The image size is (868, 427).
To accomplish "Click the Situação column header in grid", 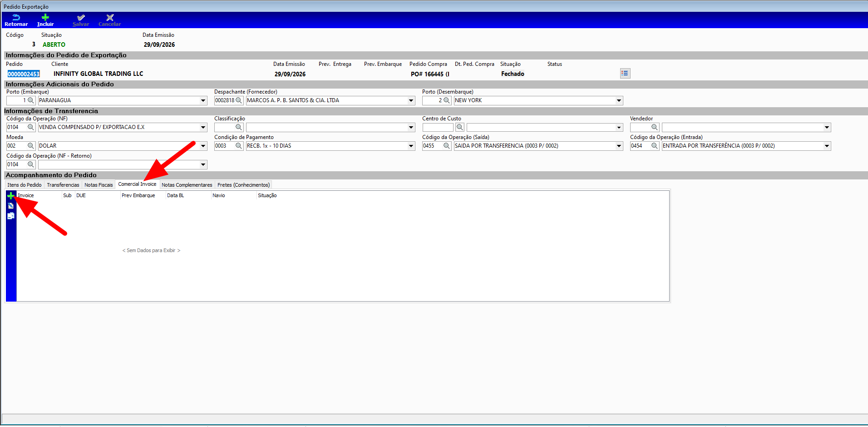I will pos(267,195).
